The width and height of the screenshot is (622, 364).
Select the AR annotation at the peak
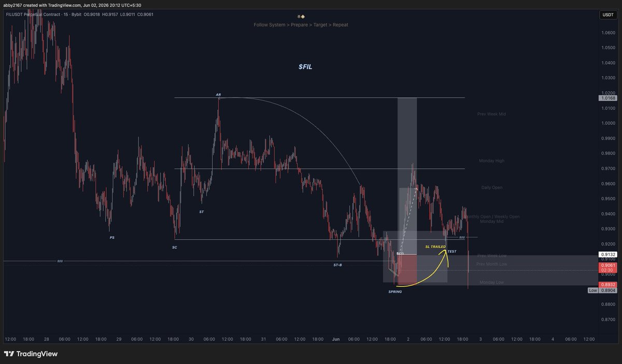coord(219,95)
